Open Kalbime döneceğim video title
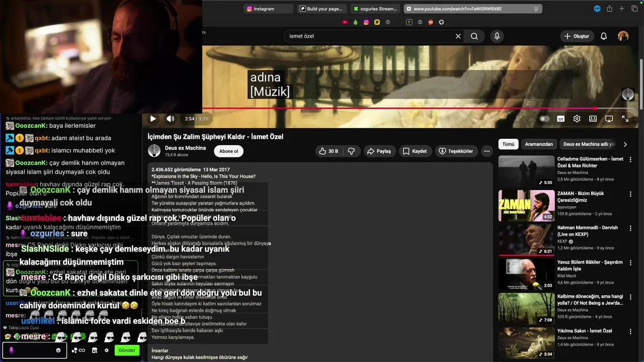 590,300
